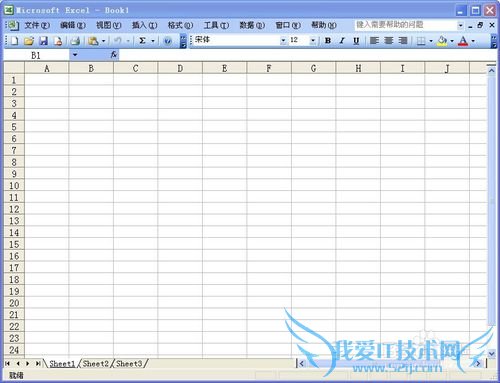Image resolution: width=500 pixels, height=383 pixels.
Task: Click the Paste clipboard icon
Action: 93,41
